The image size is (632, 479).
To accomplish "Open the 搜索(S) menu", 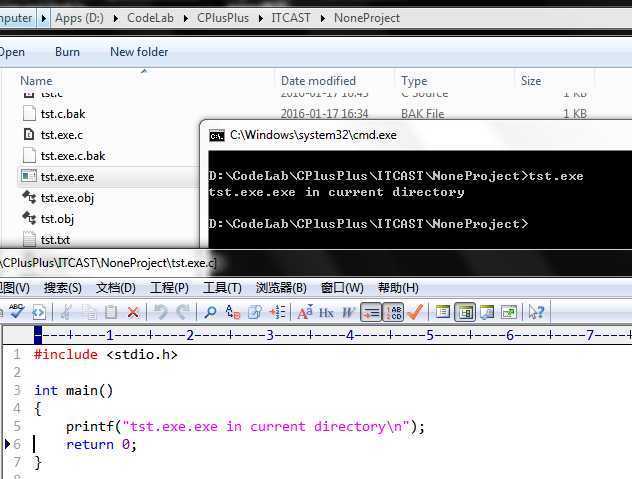I will [62, 288].
